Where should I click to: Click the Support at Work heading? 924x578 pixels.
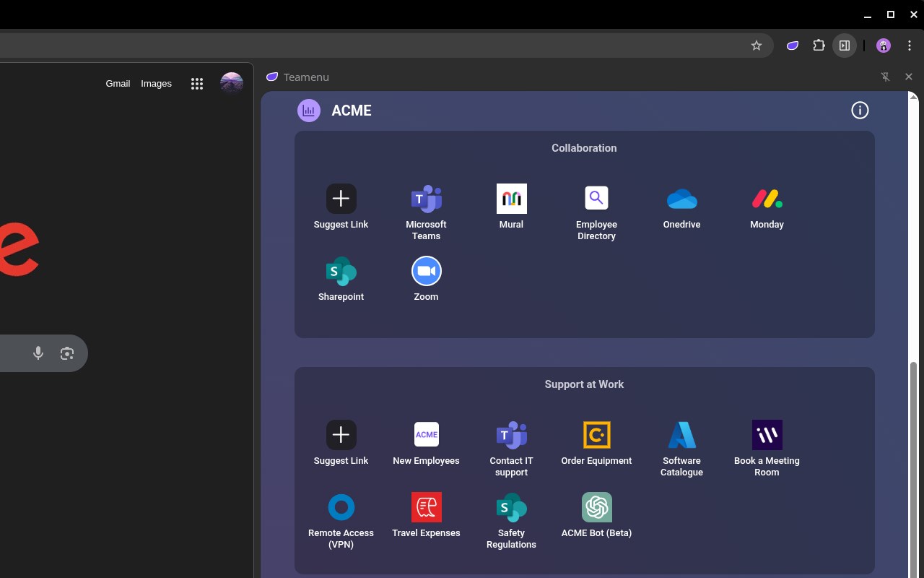584,384
